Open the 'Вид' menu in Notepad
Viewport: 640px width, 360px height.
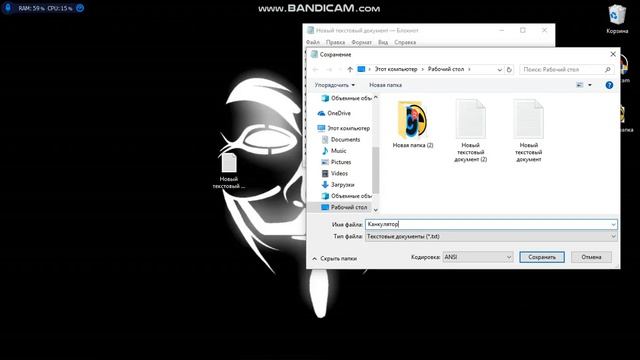(383, 42)
